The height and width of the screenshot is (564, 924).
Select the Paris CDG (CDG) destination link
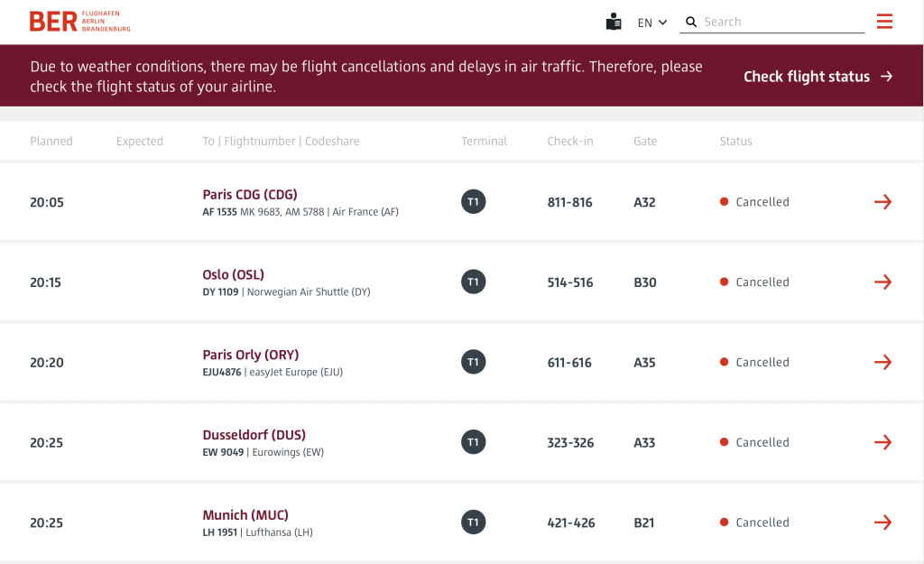(250, 195)
